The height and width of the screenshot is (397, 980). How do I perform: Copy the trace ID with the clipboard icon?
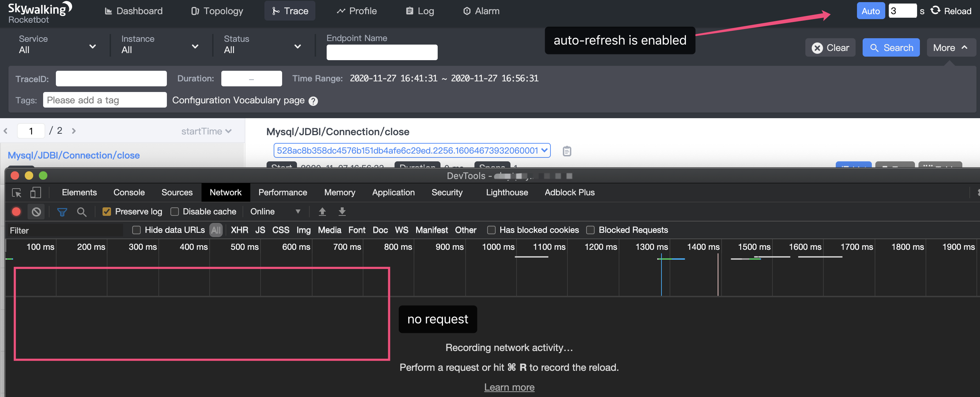pos(567,151)
